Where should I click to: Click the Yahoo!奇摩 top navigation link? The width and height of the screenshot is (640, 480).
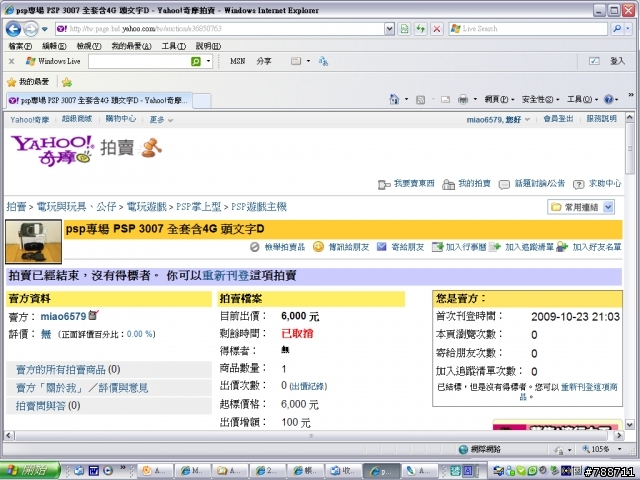[x=29, y=120]
